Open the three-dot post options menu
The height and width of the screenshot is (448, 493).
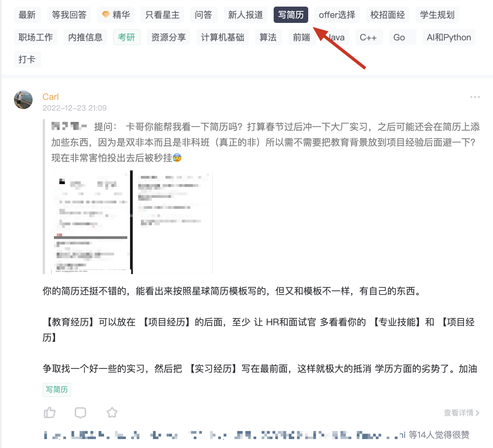475,97
